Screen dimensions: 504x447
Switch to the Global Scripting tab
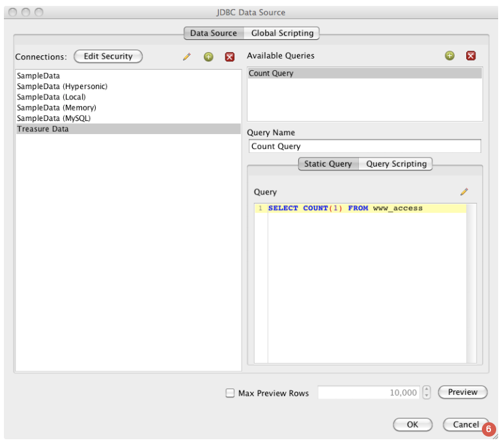click(x=282, y=33)
